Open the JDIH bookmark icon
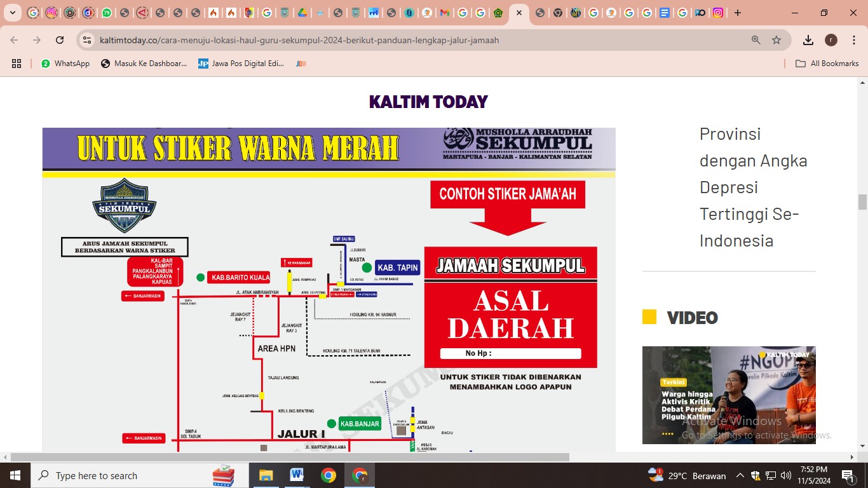 [x=301, y=64]
